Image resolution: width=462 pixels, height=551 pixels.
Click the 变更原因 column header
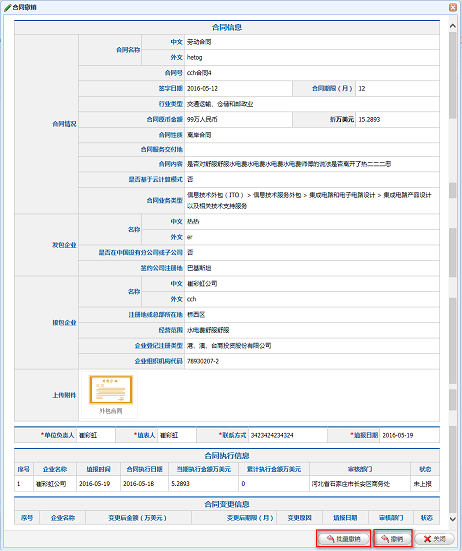pyautogui.click(x=299, y=518)
